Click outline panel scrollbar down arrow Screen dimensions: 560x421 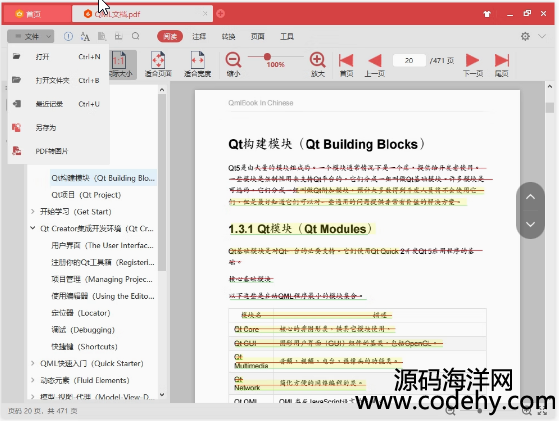[x=162, y=395]
